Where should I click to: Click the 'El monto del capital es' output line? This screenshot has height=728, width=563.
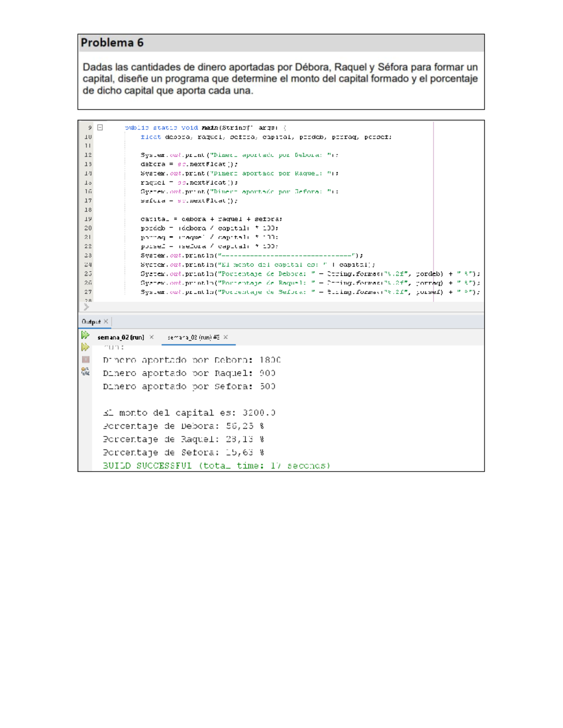(189, 413)
